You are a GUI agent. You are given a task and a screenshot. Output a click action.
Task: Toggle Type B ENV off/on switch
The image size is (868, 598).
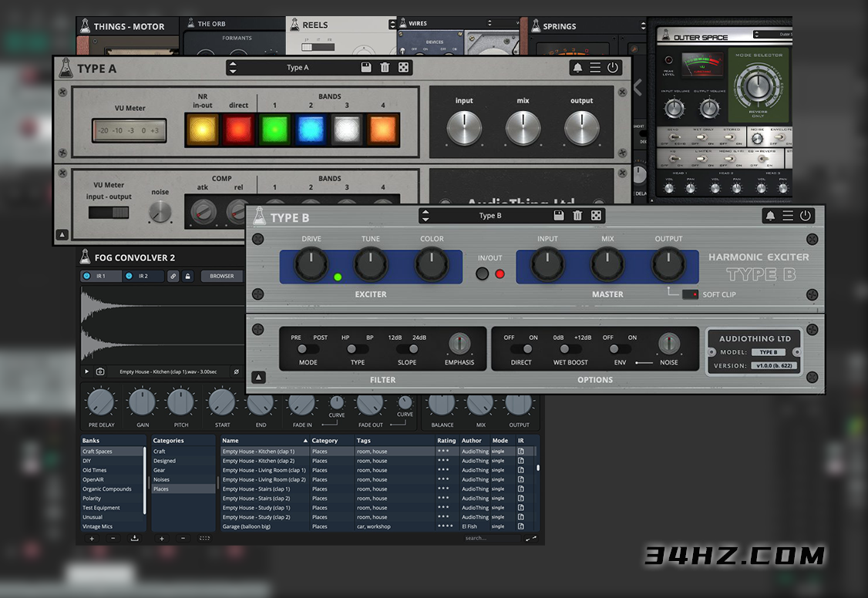point(620,349)
